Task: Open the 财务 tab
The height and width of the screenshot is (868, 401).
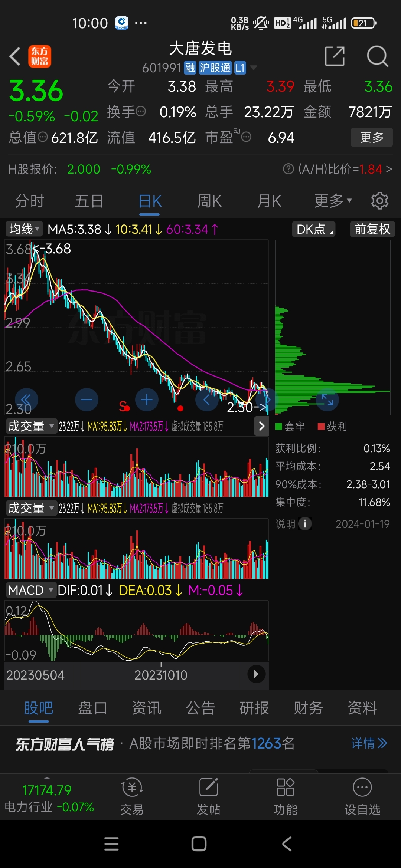Action: coord(309,708)
